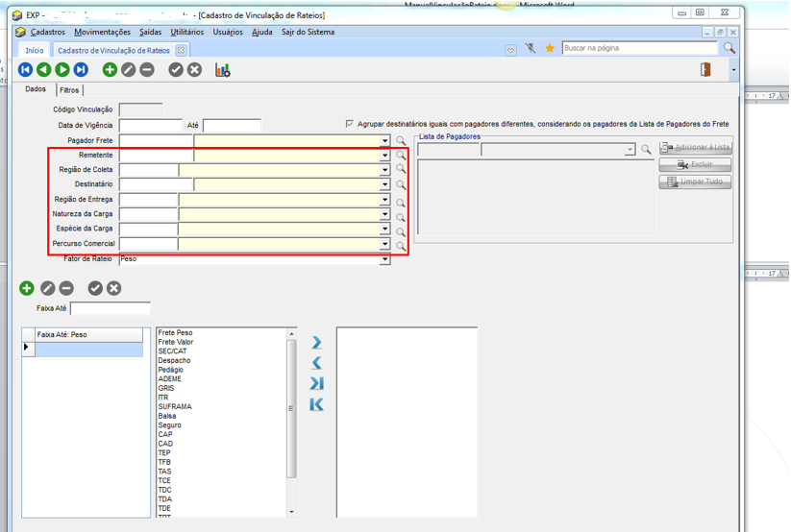Click the yellow favorites star icon
The width and height of the screenshot is (791, 532).
point(550,48)
